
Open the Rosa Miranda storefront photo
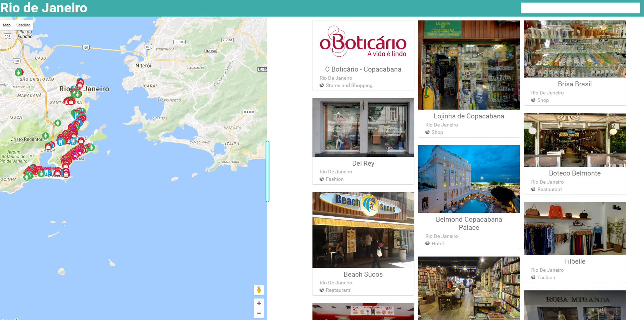(575, 305)
